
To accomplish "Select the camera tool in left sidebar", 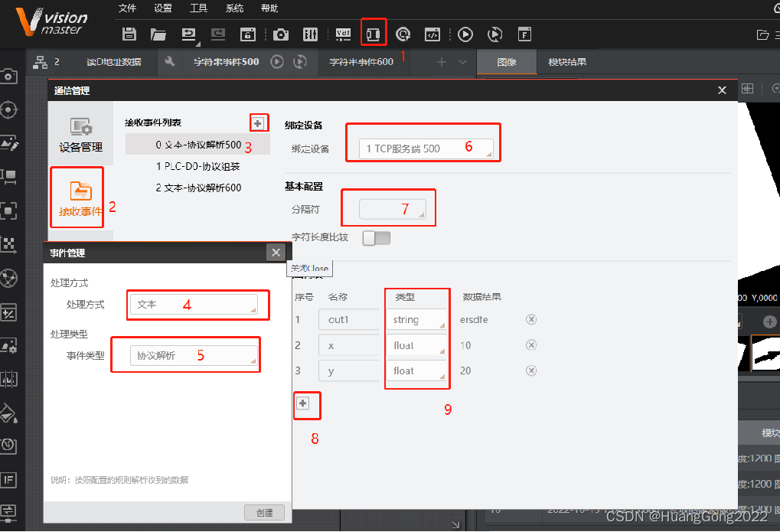I will 9,76.
